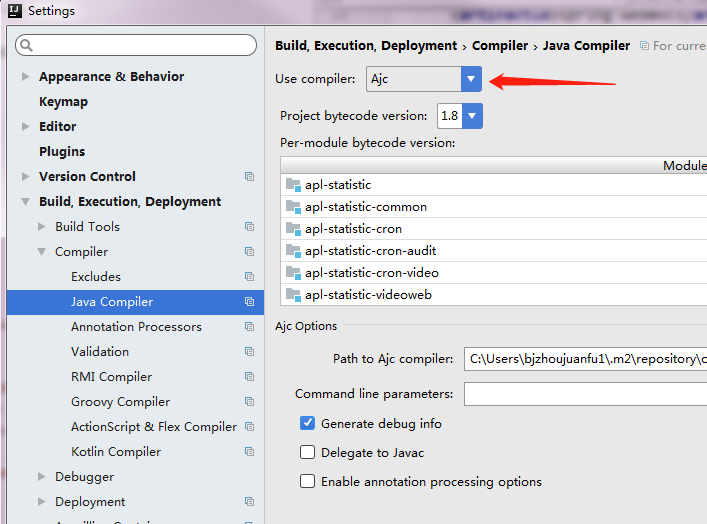Click the Command line parameters field
The height and width of the screenshot is (524, 707).
click(x=584, y=394)
